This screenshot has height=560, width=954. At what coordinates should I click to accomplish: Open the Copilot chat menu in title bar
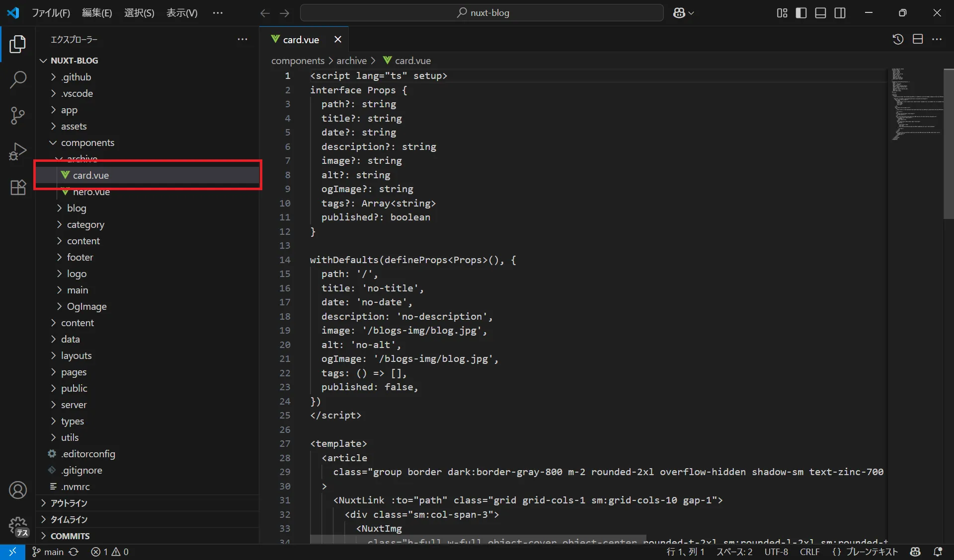pyautogui.click(x=683, y=13)
